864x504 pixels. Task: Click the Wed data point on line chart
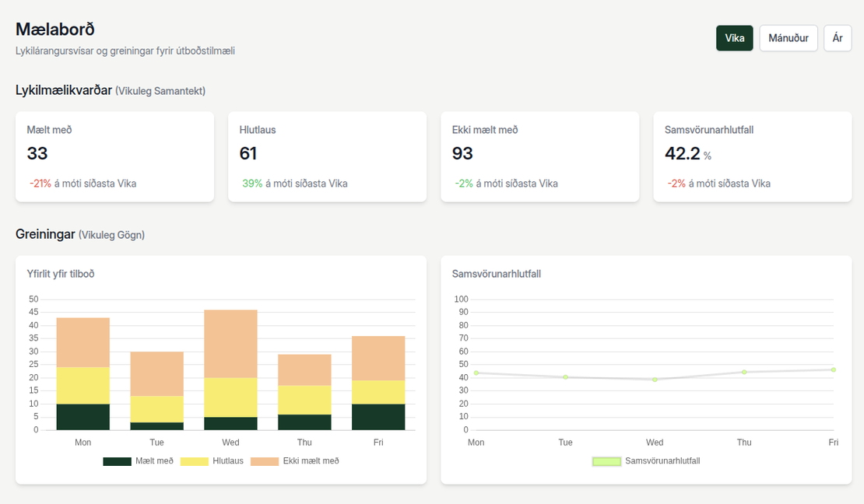(x=655, y=380)
